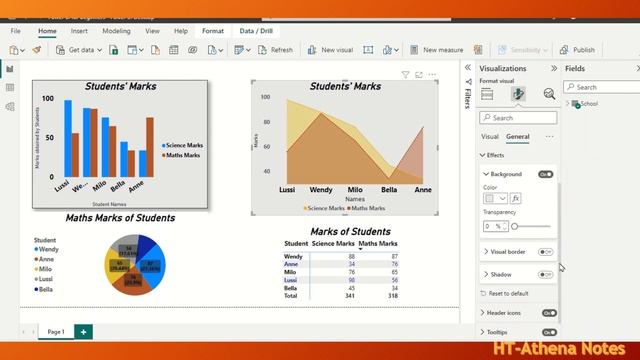
Task: Enable the Shadow toggle
Action: click(545, 275)
